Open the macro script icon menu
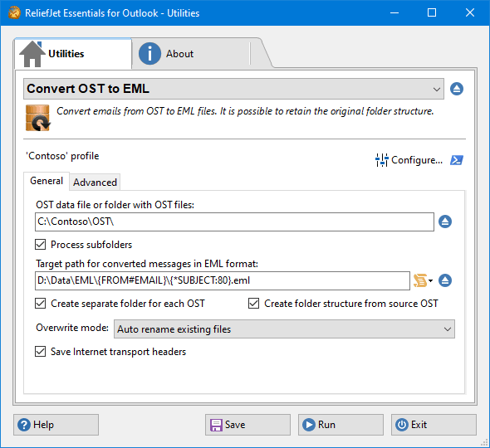The height and width of the screenshot is (448, 490). tap(423, 280)
